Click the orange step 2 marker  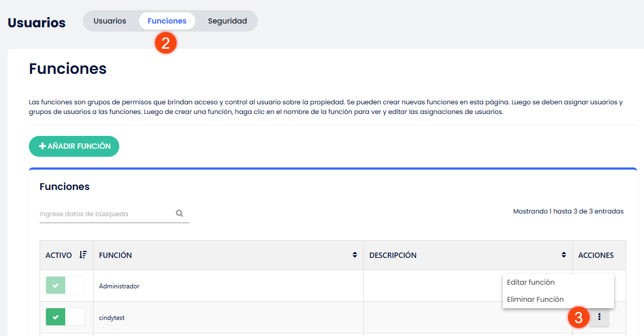[x=166, y=43]
